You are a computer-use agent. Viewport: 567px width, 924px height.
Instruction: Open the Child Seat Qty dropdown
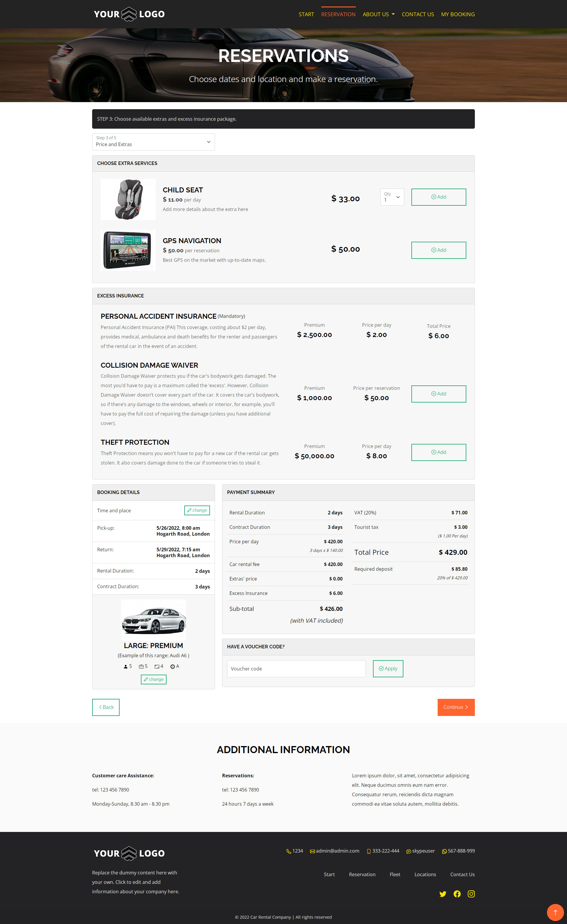pos(392,197)
